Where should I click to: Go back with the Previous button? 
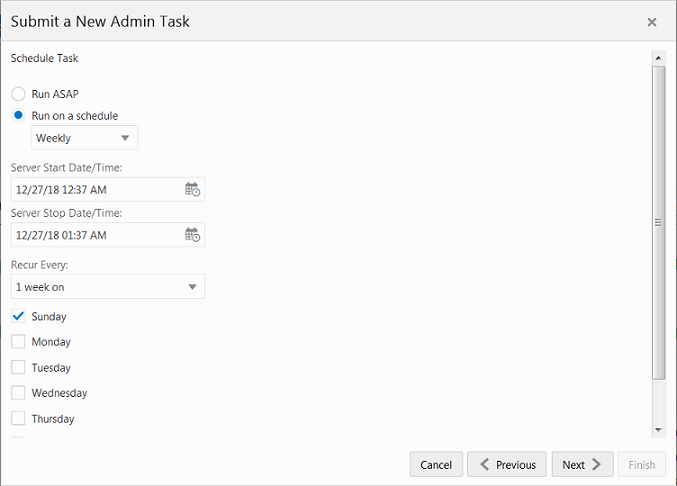tap(507, 465)
